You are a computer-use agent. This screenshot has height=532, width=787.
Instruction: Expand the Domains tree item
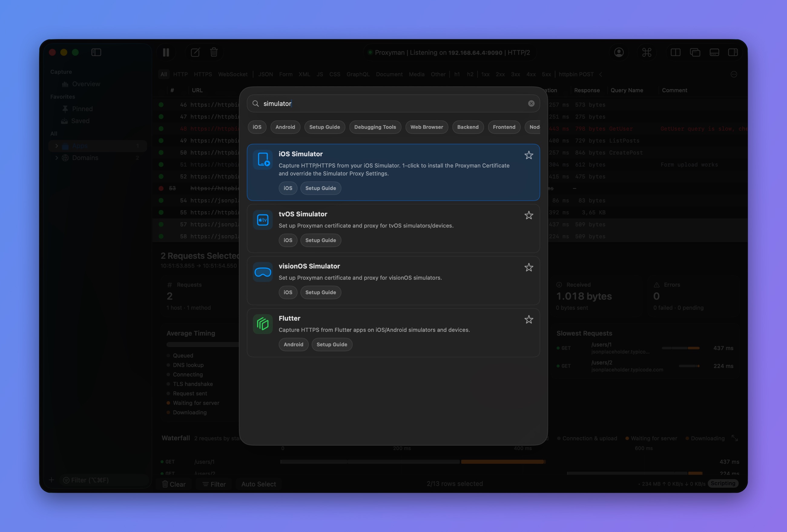point(57,158)
